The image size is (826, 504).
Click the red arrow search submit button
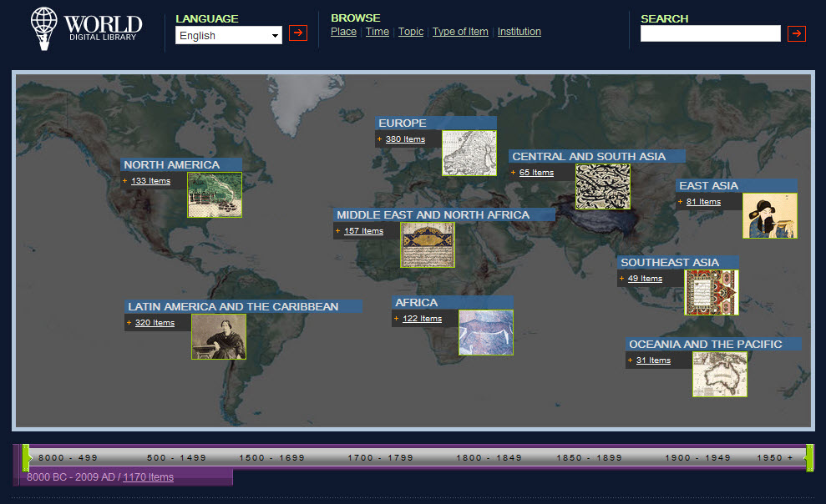(x=797, y=33)
